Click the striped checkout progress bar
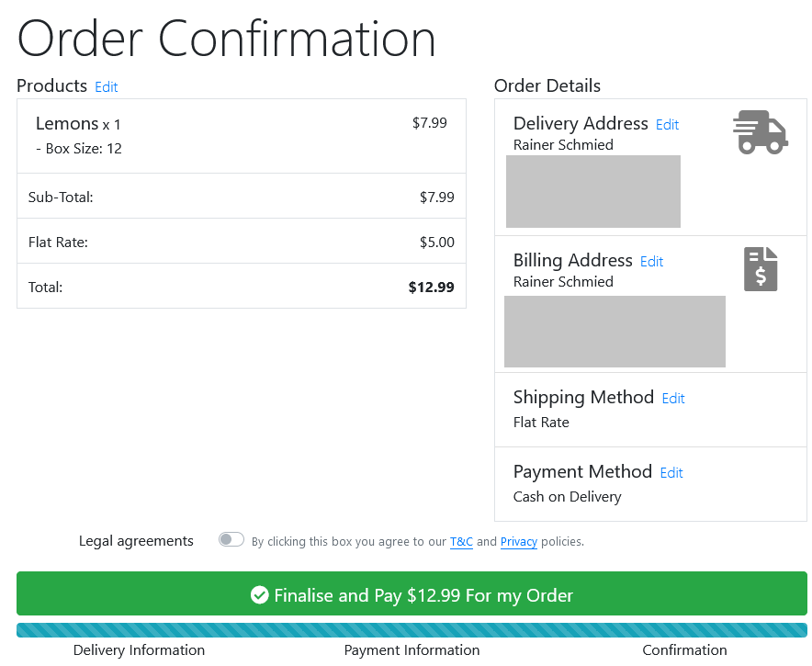812x666 pixels. tap(412, 630)
